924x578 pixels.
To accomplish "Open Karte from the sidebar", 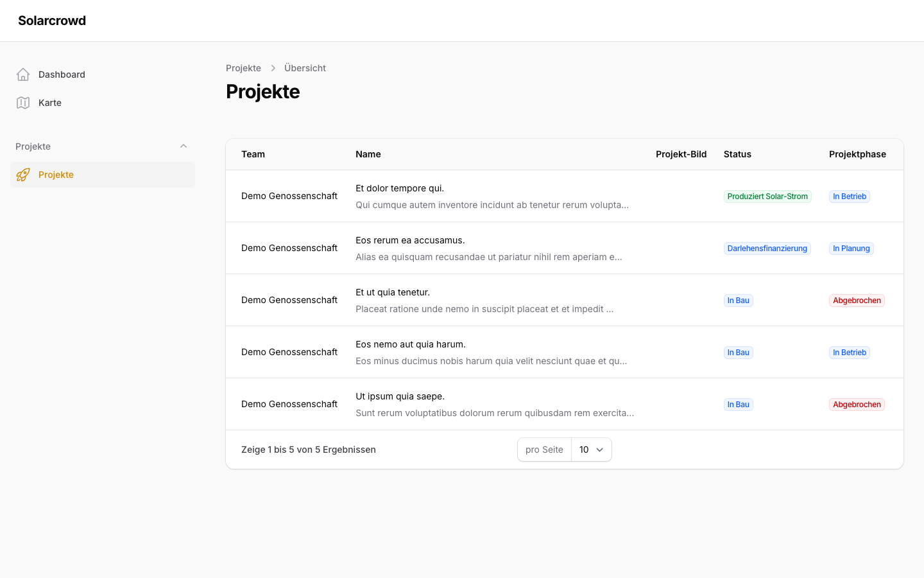I will coord(49,102).
